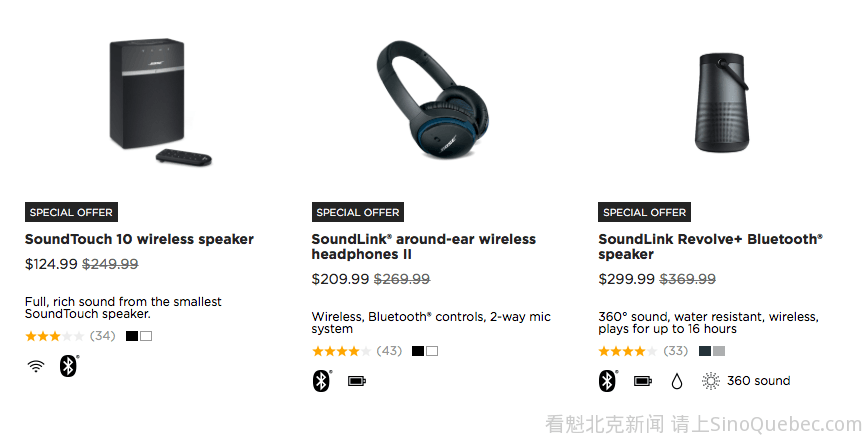Viewport: 866px width, 440px height.
Task: Choose white color for SoundLink headphones
Action: coord(432,351)
